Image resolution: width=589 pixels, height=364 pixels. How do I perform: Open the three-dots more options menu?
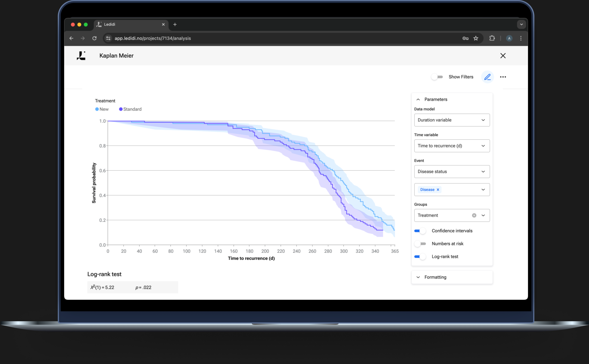[x=503, y=77]
